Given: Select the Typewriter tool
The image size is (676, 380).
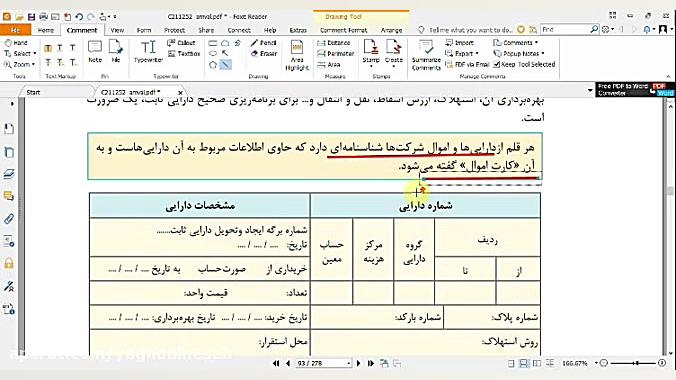Looking at the screenshot, I should (148, 51).
